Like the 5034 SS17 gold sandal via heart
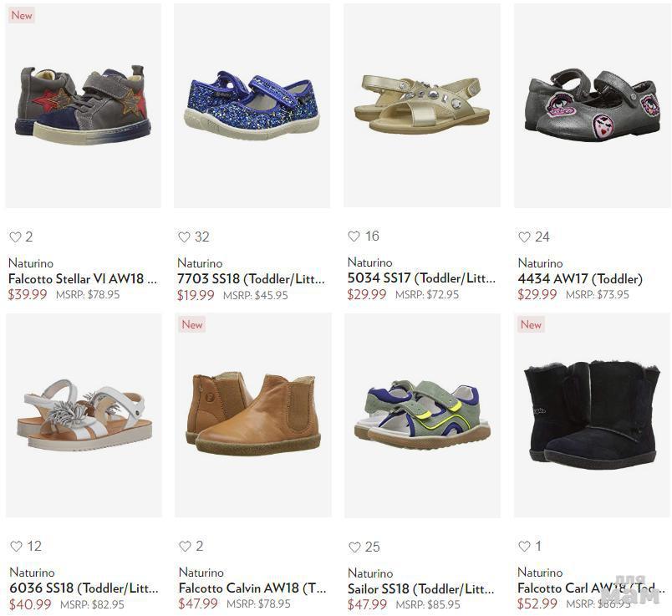 [x=354, y=237]
